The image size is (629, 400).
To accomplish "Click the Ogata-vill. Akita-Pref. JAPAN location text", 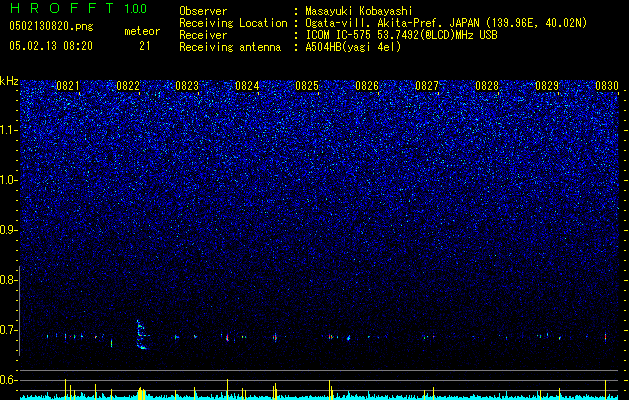I will (x=446, y=23).
